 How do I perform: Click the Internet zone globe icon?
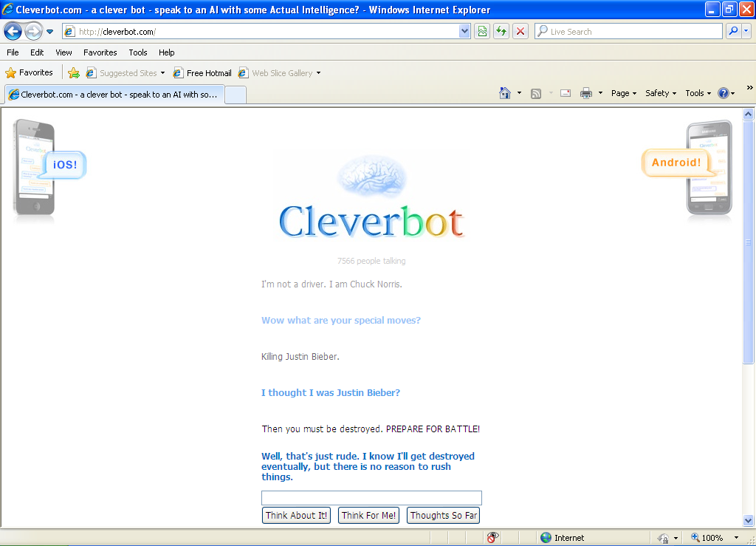(546, 538)
